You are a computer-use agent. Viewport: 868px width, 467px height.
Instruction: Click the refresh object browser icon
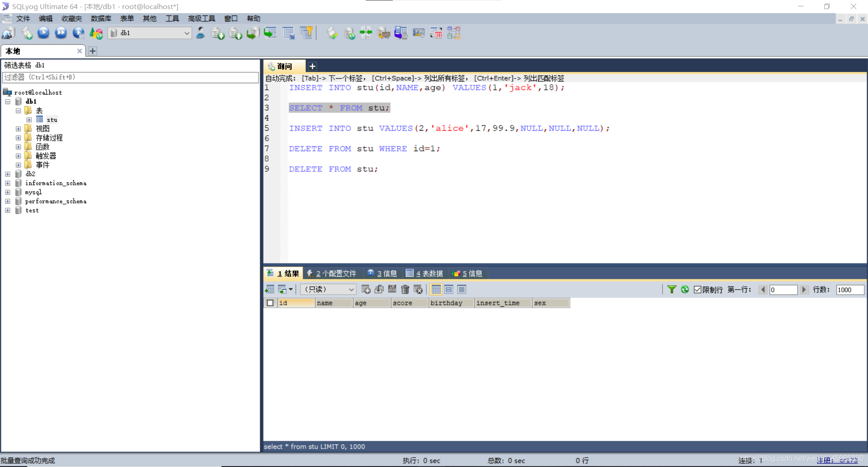point(96,33)
